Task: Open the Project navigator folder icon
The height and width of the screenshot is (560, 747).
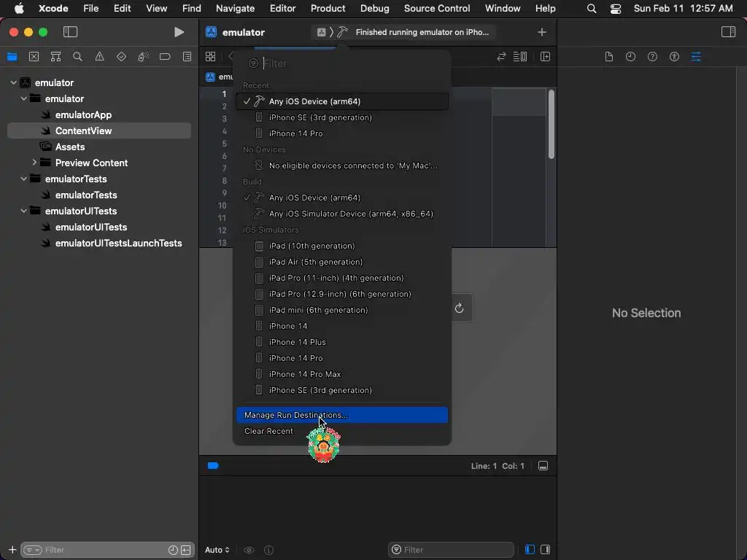Action: (x=12, y=57)
